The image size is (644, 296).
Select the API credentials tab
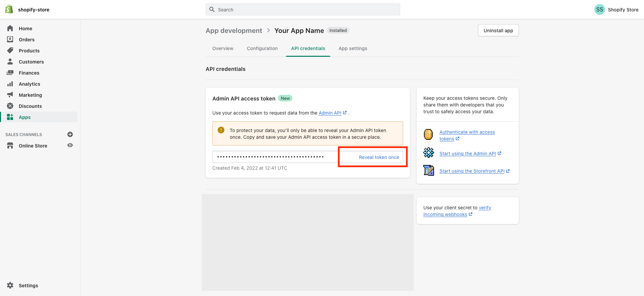click(x=308, y=48)
